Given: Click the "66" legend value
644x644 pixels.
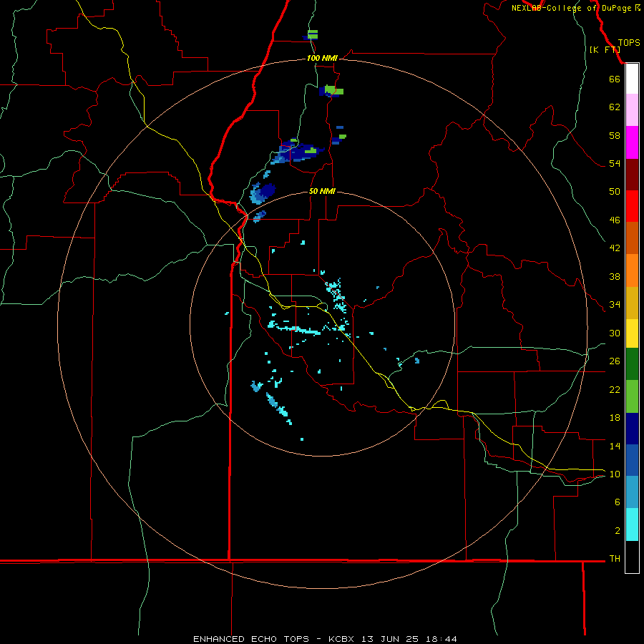Looking at the screenshot, I should (615, 79).
